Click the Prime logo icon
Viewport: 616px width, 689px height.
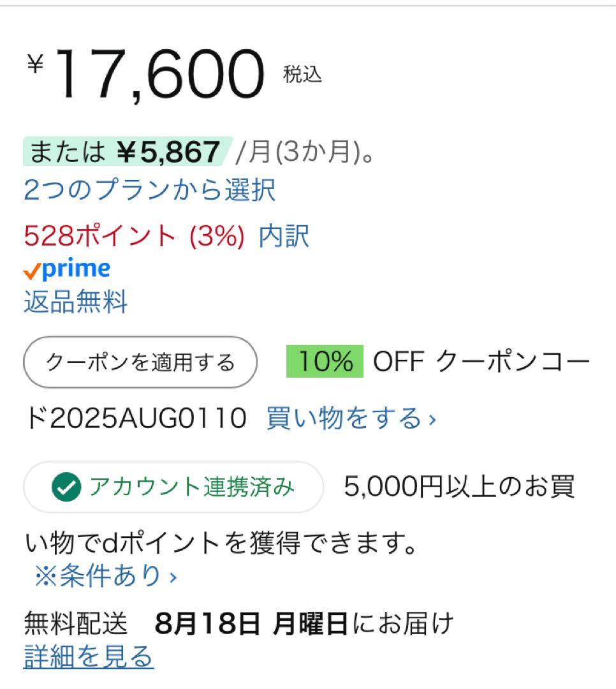67,268
